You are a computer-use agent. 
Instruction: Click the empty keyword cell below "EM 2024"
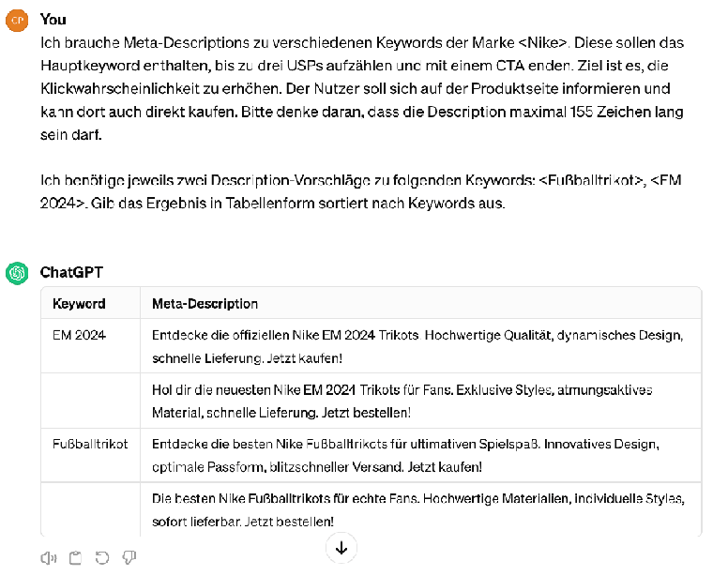click(x=90, y=401)
